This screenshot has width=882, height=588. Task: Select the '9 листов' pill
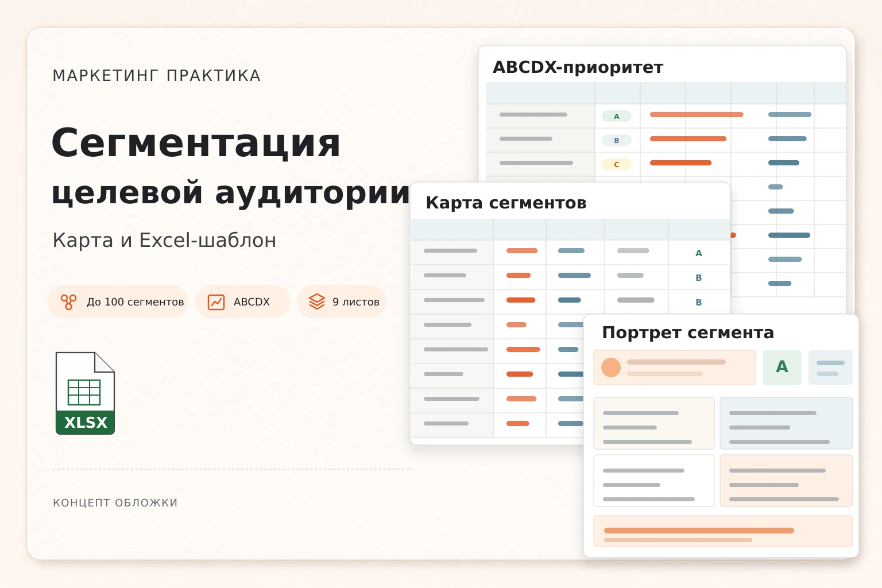pos(342,301)
